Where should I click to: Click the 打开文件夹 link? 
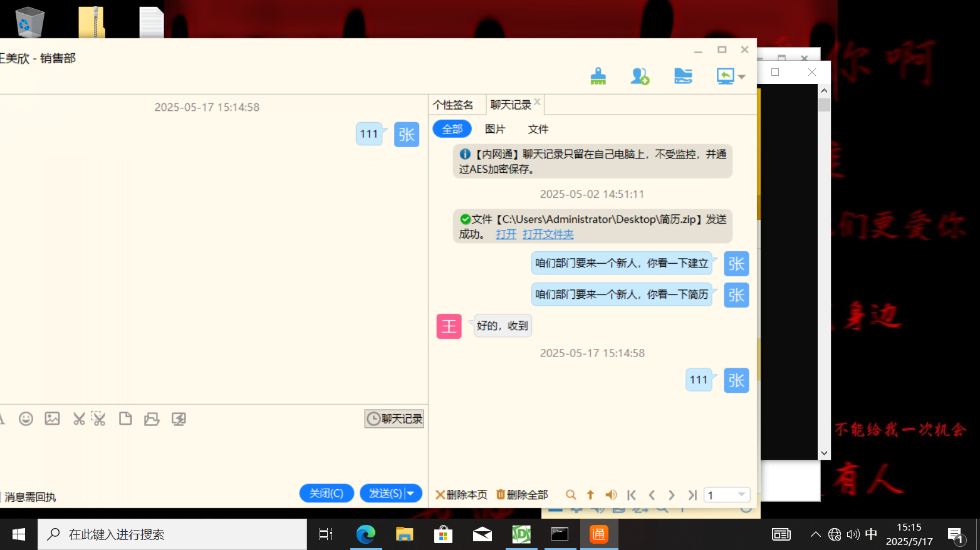pos(548,234)
